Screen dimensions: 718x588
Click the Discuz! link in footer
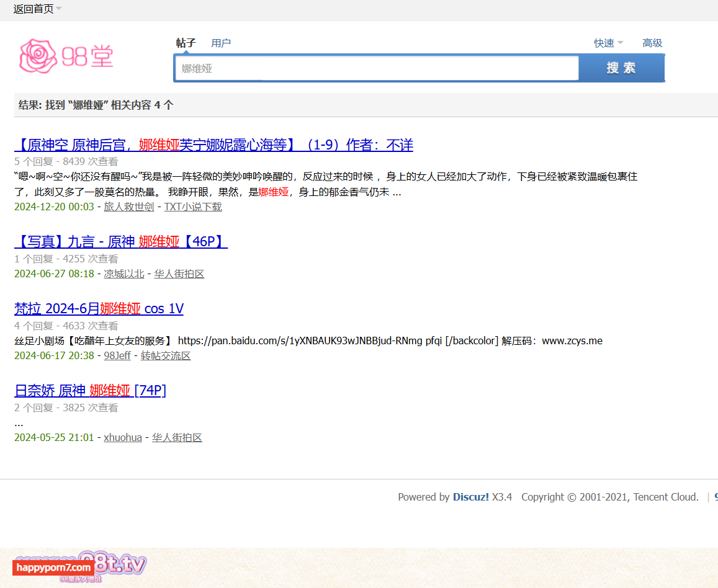click(470, 497)
